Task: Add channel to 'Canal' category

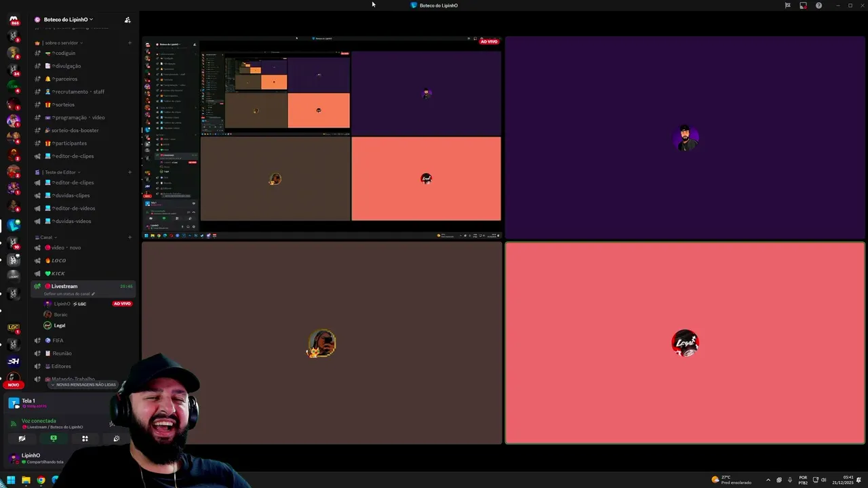Action: coord(130,237)
